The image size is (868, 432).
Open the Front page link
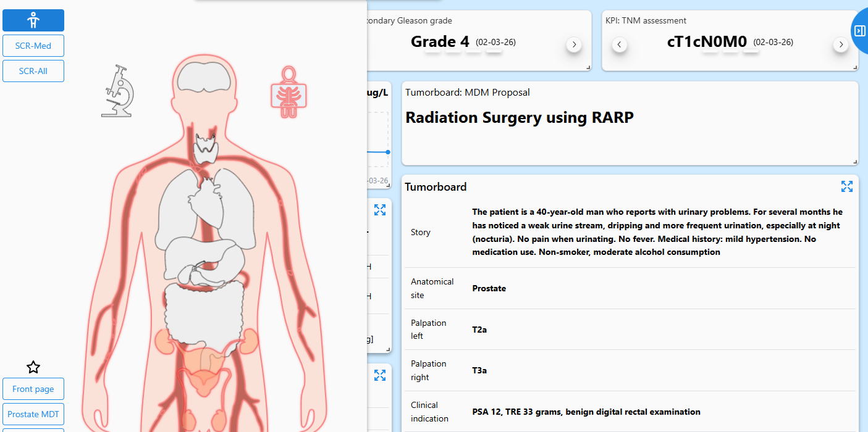33,389
